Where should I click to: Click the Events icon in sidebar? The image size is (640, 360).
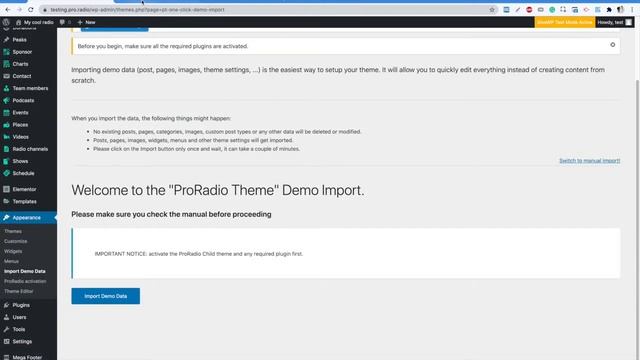coord(7,113)
